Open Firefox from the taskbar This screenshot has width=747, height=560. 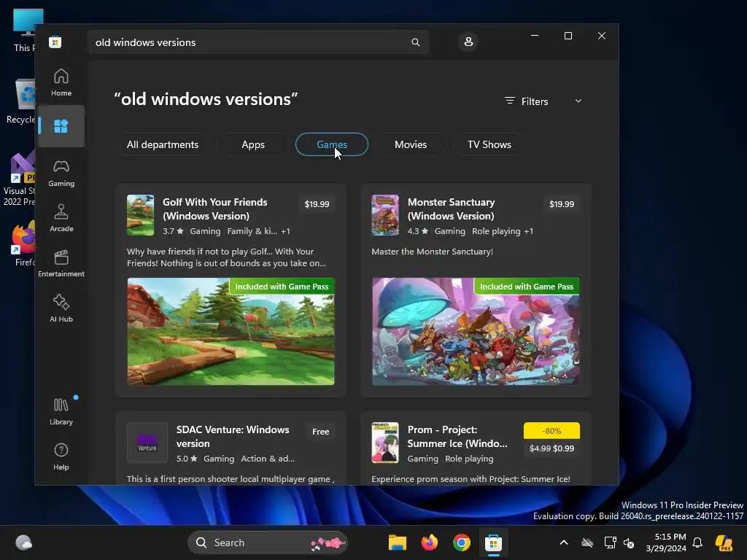(x=429, y=542)
